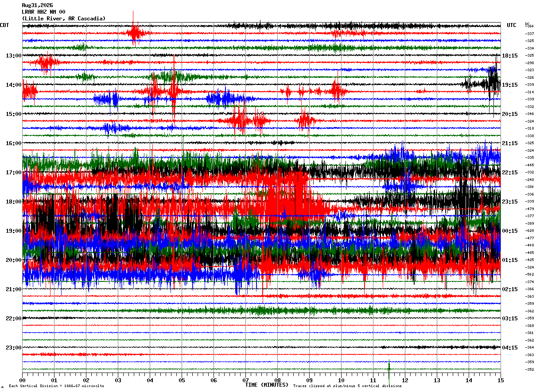Screen dimensions: 536x392
Task: Click the 00:15 UTC time label
Action: click(510, 231)
